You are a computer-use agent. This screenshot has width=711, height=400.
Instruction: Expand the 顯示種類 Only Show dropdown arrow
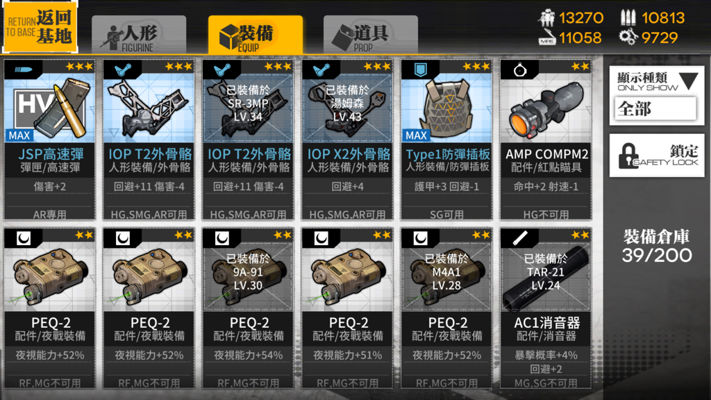[x=688, y=81]
